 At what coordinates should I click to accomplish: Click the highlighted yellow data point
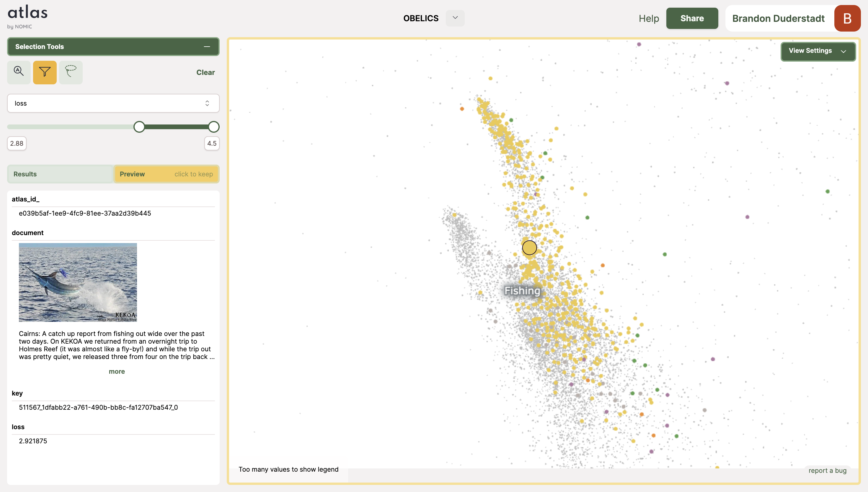click(529, 248)
